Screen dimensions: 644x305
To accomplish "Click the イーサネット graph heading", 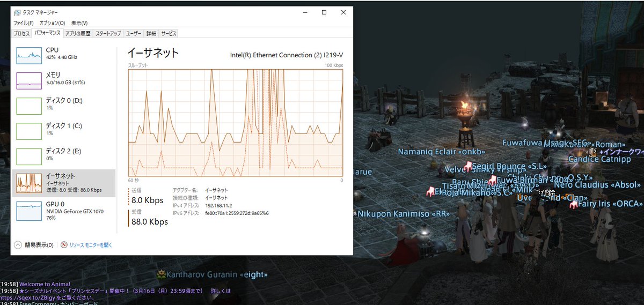I will click(x=153, y=53).
